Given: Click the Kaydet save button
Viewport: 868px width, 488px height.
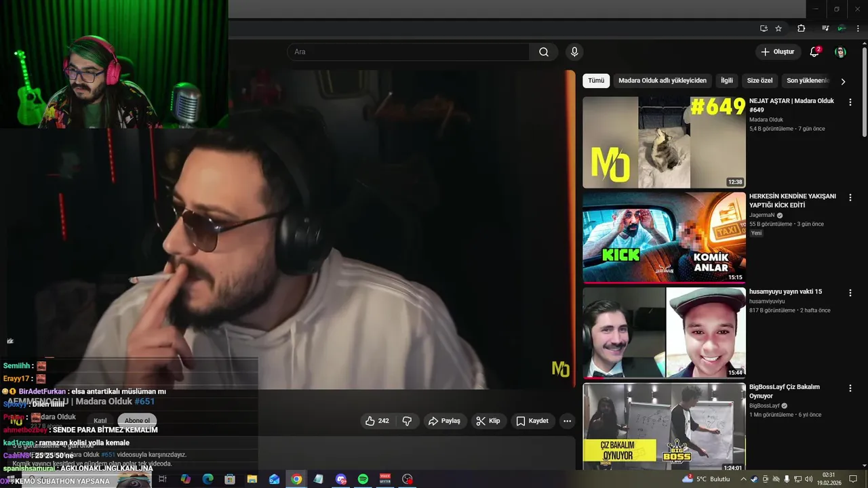Looking at the screenshot, I should pos(532,421).
